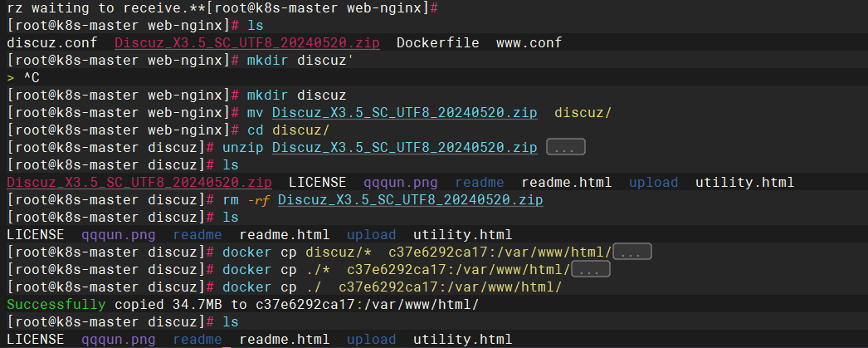Expand the collapsed output after 'docker cp discuz/*'
This screenshot has height=348, width=868.
(632, 252)
